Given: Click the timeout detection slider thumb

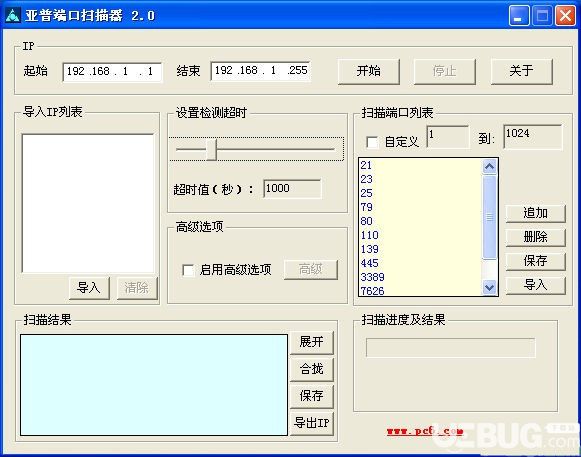Looking at the screenshot, I should click(x=212, y=149).
